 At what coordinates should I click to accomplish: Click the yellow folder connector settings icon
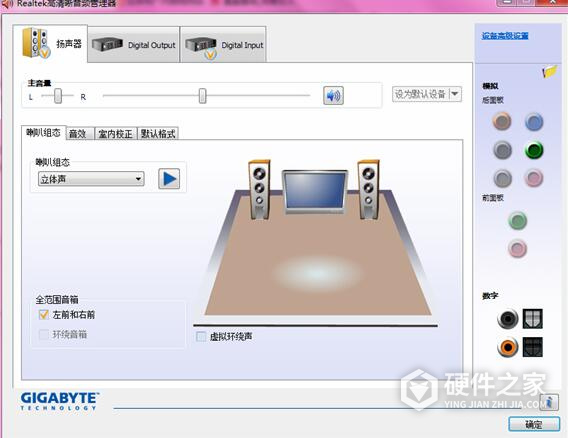point(550,71)
